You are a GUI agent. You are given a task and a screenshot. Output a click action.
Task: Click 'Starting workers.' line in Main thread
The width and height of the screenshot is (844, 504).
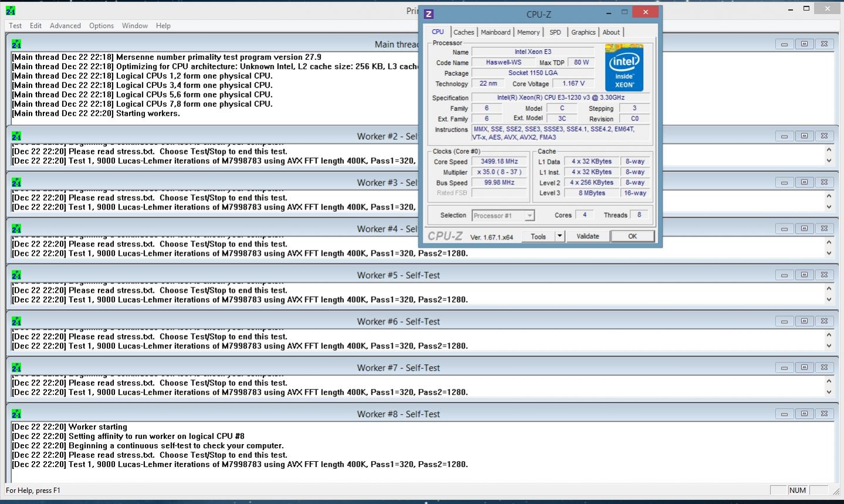point(96,113)
